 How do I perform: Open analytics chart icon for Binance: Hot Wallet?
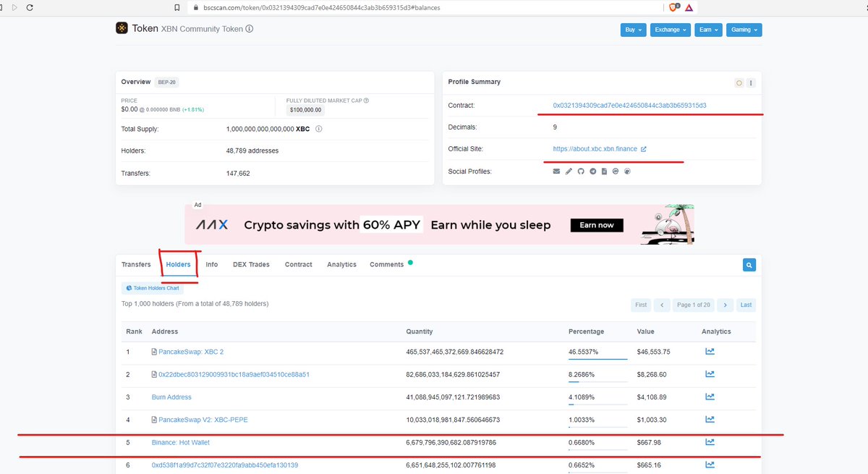coord(710,442)
